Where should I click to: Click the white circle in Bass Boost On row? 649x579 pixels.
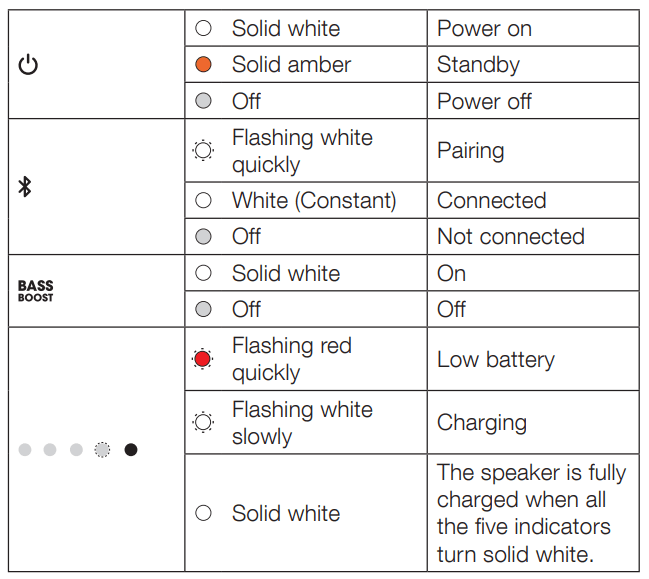204,273
